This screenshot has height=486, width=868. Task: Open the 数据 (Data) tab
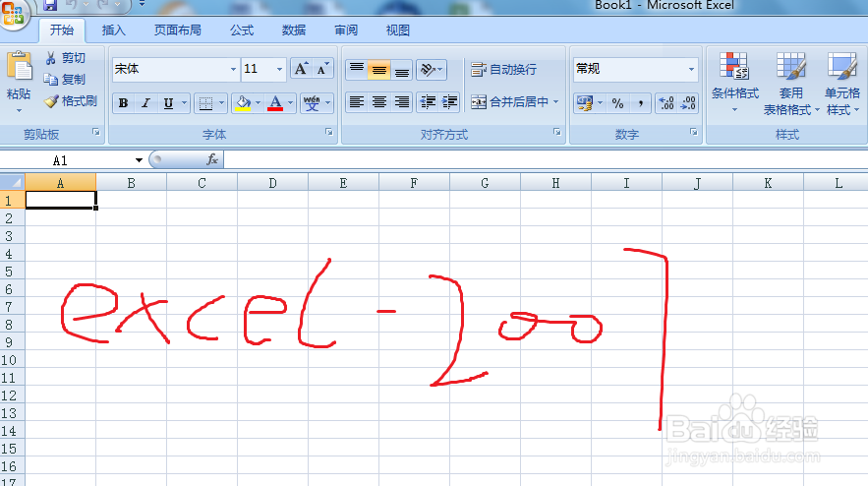pos(293,30)
